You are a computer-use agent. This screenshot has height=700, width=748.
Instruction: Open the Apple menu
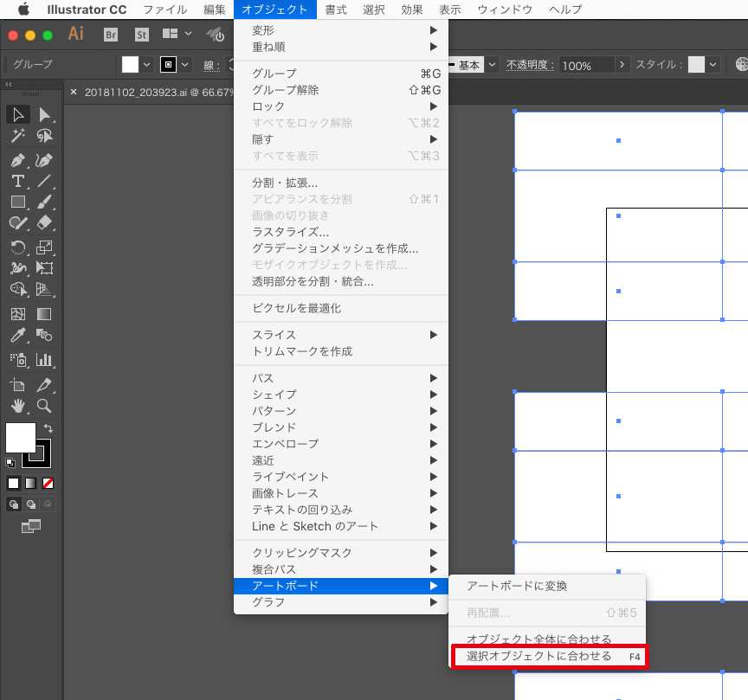24,9
